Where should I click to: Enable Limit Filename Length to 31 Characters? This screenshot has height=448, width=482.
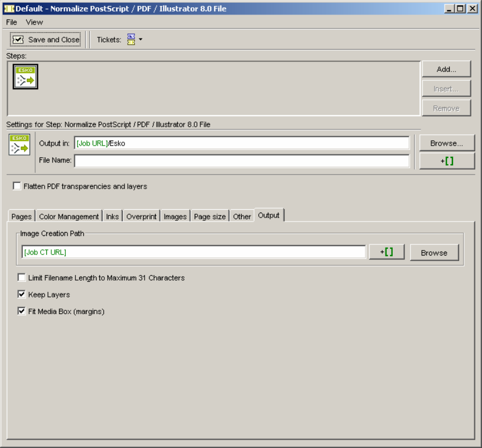(22, 278)
